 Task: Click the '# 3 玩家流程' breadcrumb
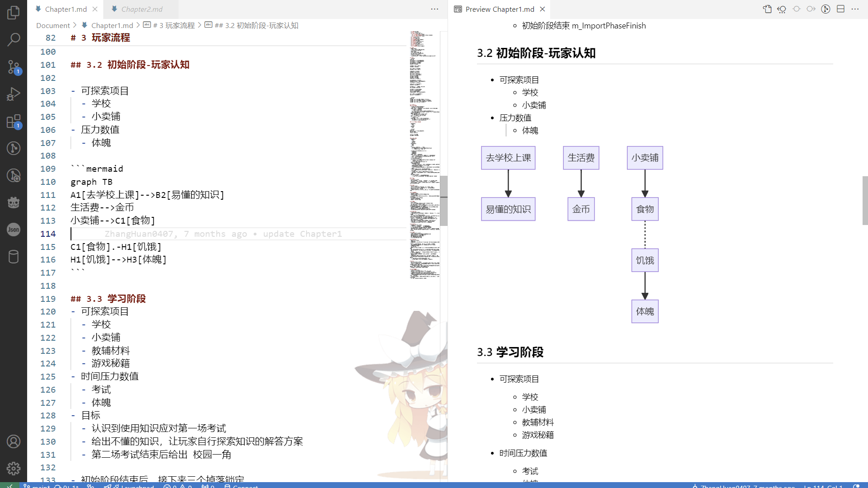coord(174,25)
